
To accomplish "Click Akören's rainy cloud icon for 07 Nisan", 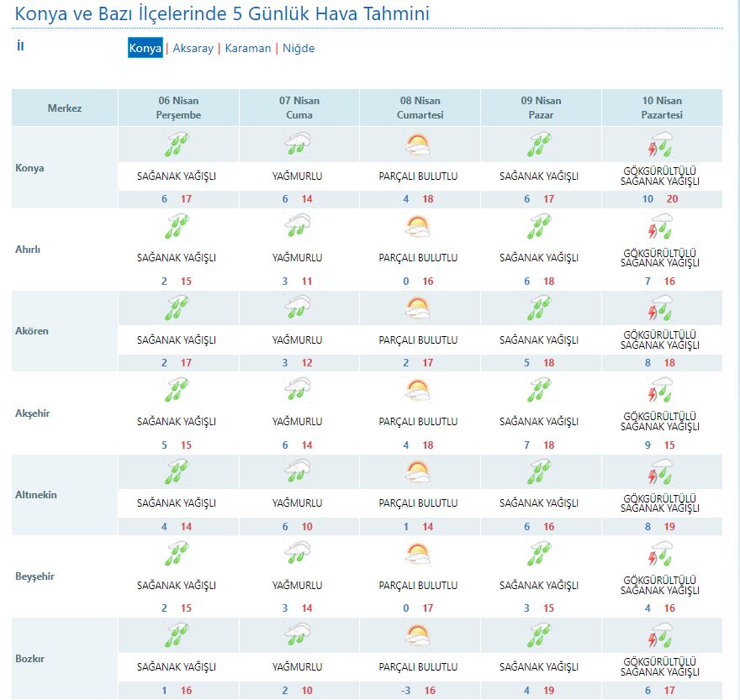I will click(x=298, y=309).
